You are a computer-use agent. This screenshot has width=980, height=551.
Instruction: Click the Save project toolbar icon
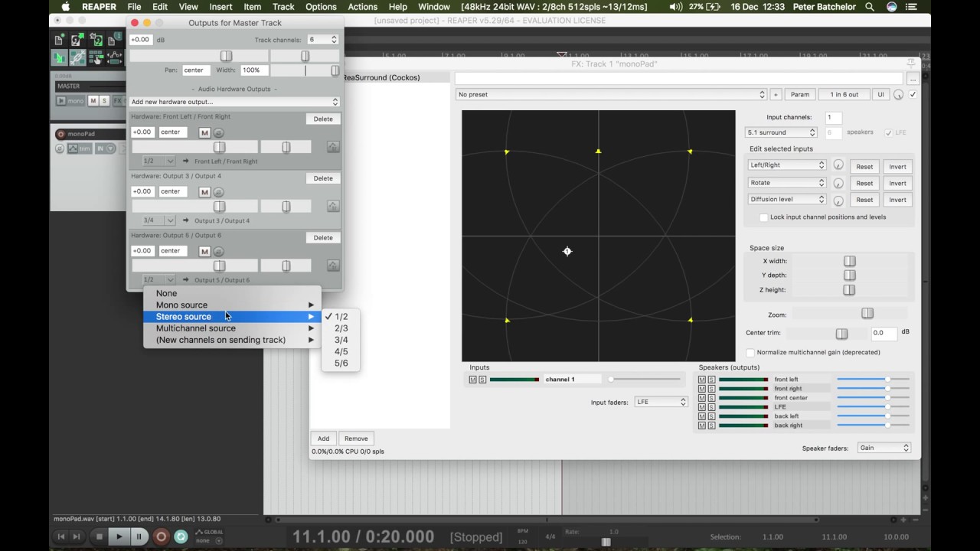pyautogui.click(x=96, y=40)
